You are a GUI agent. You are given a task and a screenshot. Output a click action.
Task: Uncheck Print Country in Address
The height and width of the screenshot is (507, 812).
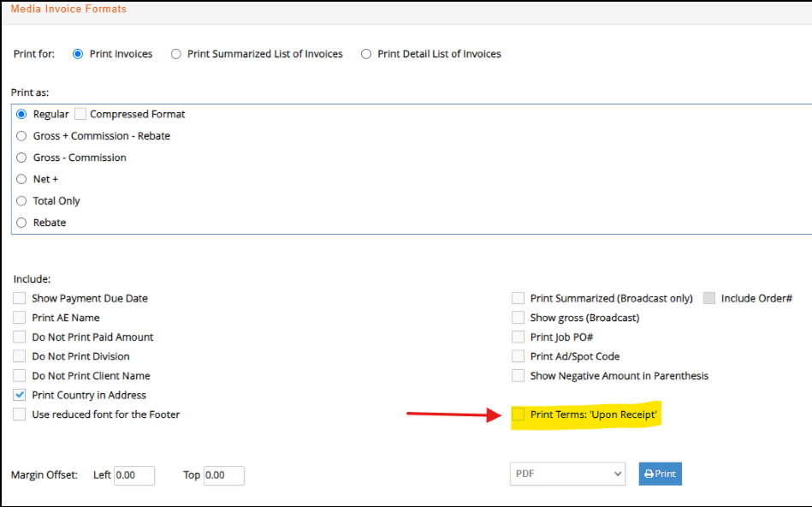coord(19,395)
